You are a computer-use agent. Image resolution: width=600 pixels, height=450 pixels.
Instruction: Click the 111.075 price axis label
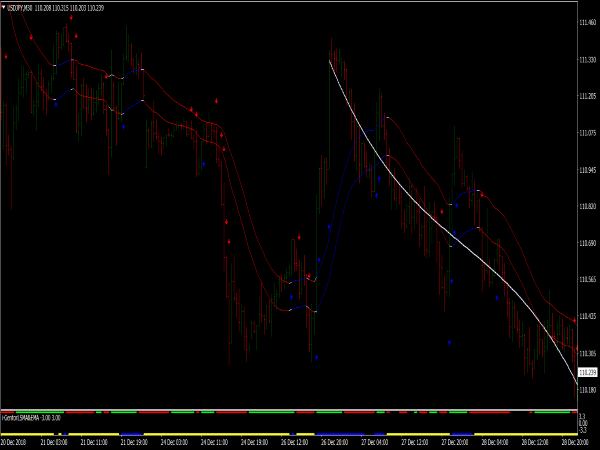click(587, 133)
